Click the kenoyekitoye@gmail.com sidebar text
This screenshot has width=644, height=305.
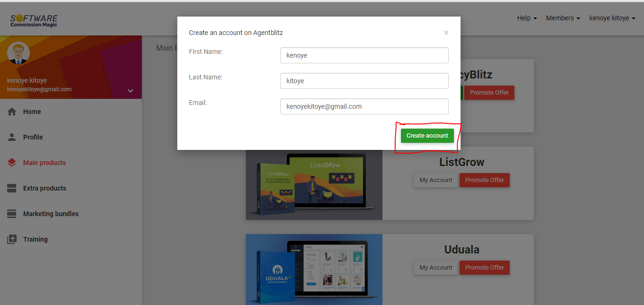[x=39, y=89]
